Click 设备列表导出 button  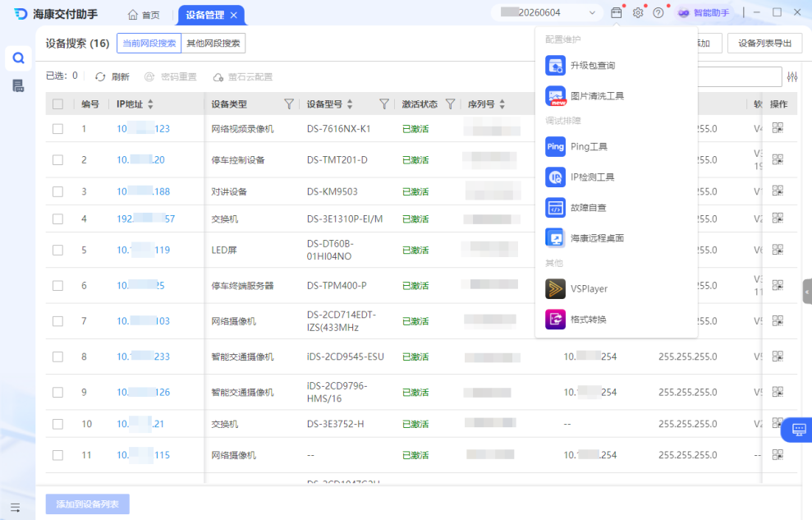coord(765,43)
